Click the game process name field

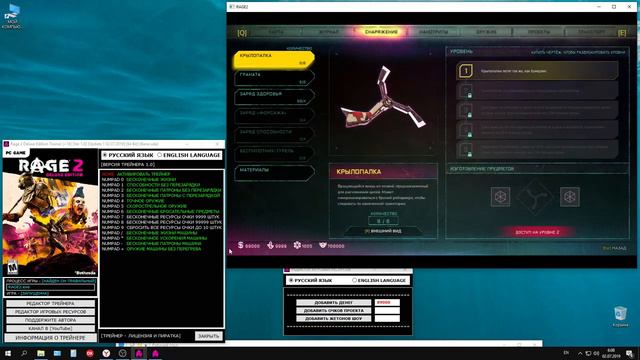(50, 287)
